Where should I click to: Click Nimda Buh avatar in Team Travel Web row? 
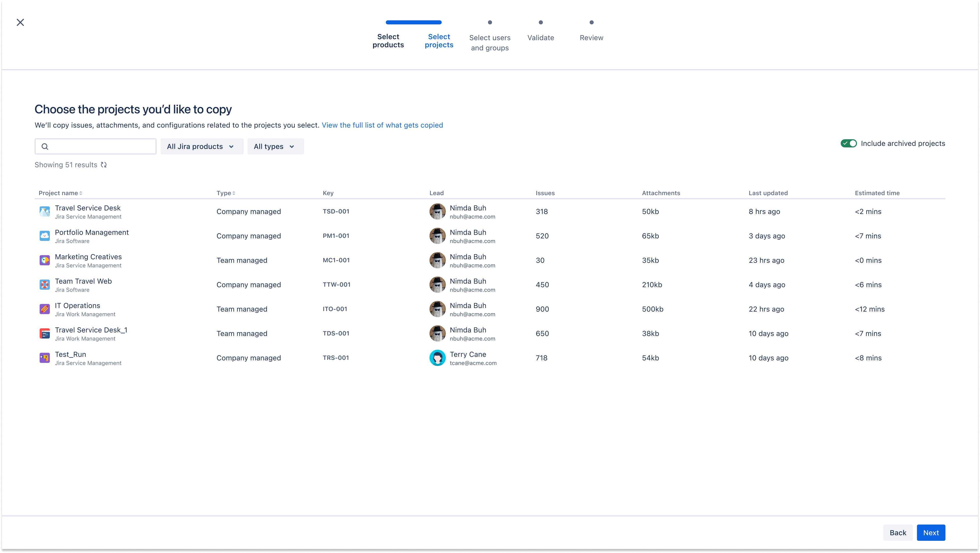[x=437, y=284]
